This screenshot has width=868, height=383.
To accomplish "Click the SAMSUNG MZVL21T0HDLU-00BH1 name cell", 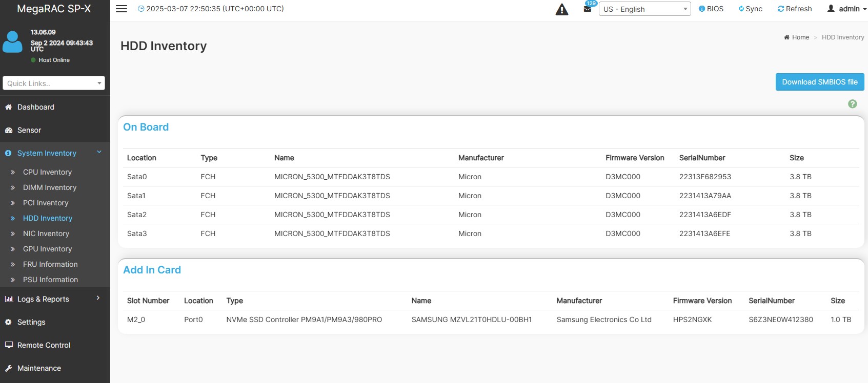I will point(472,320).
